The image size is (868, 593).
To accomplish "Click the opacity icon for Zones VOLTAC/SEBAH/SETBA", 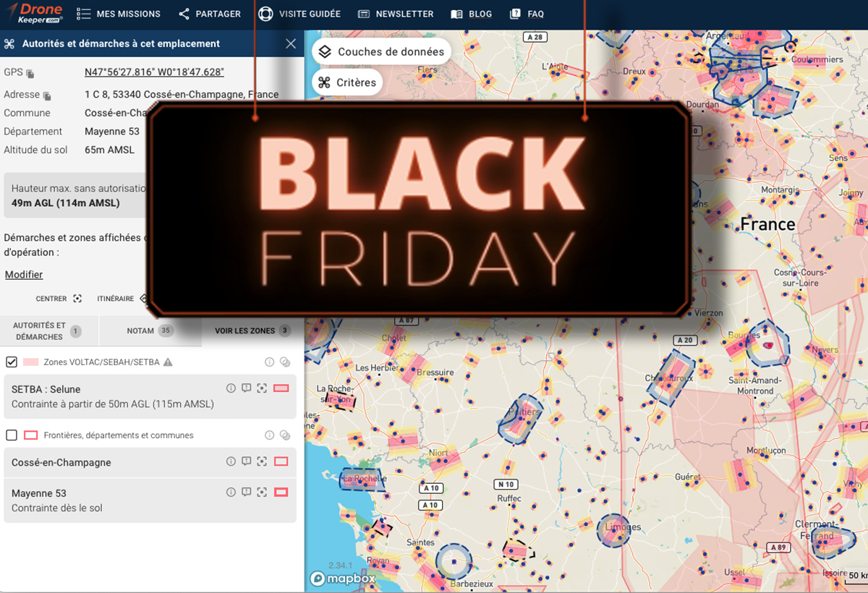I will pos(285,362).
